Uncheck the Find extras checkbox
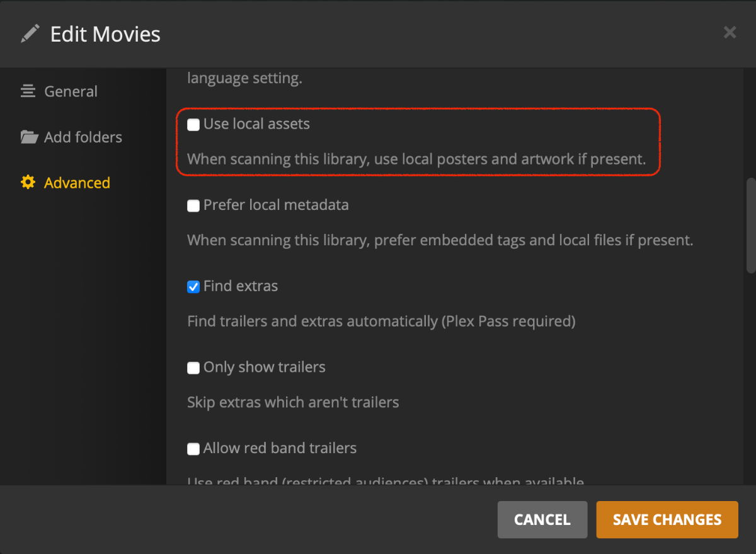 (193, 287)
